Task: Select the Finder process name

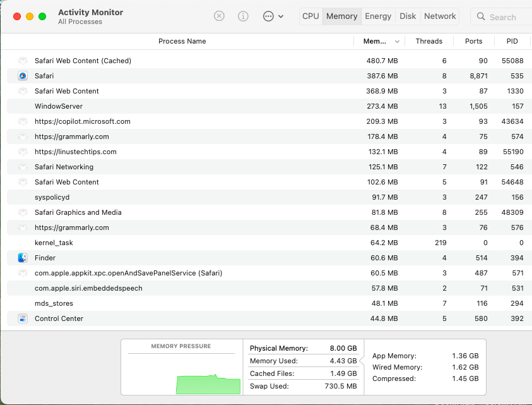Action: 45,258
